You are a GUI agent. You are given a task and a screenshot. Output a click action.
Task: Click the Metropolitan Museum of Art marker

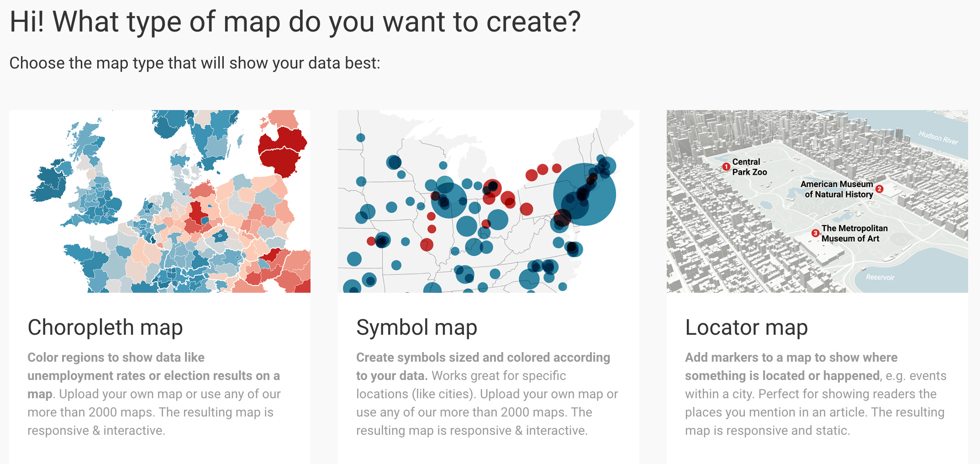pyautogui.click(x=815, y=233)
